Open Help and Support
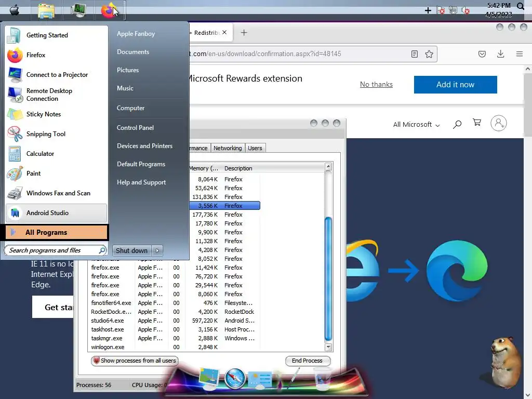This screenshot has width=532, height=399. click(x=141, y=182)
